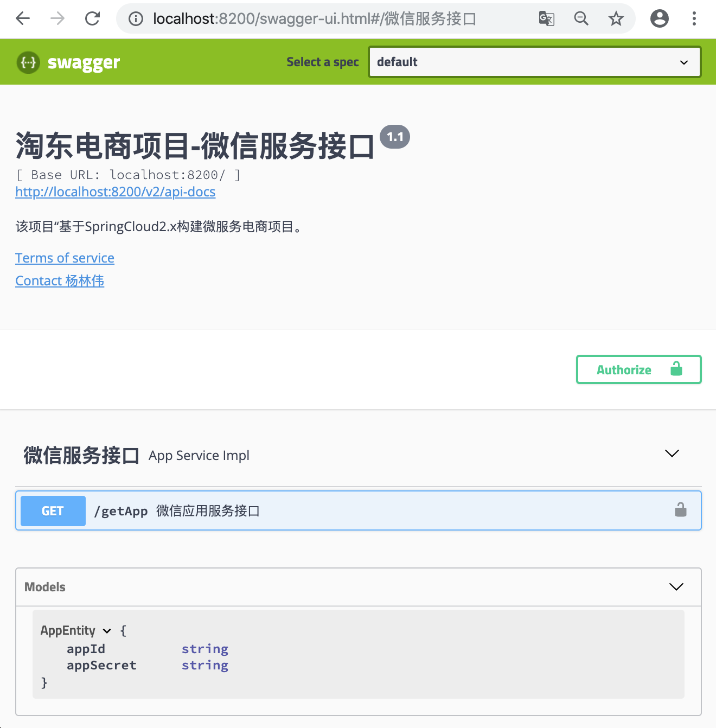
Task: Open the 'Select a spec' default dropdown
Action: tap(534, 62)
